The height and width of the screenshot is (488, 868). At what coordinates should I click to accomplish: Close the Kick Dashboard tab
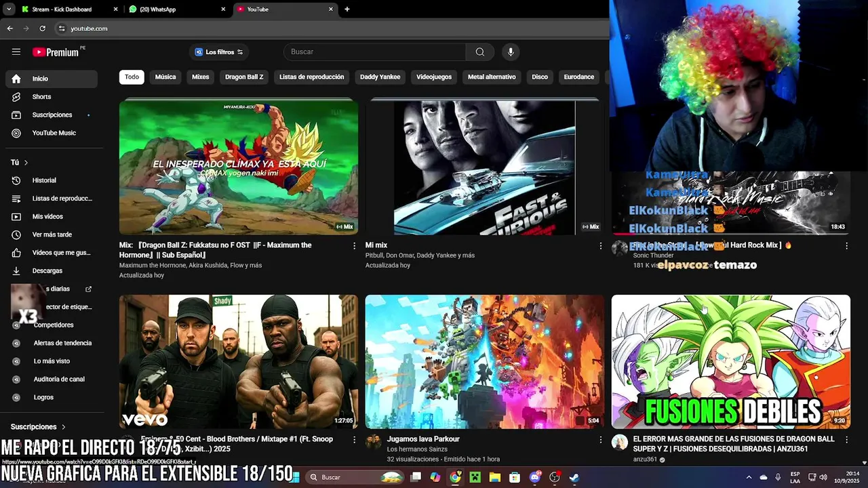click(x=115, y=9)
